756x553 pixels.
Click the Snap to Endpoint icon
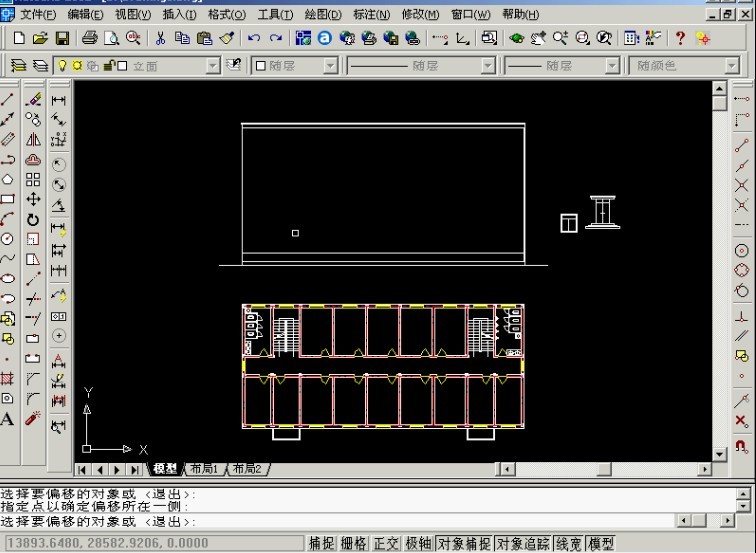tap(742, 145)
